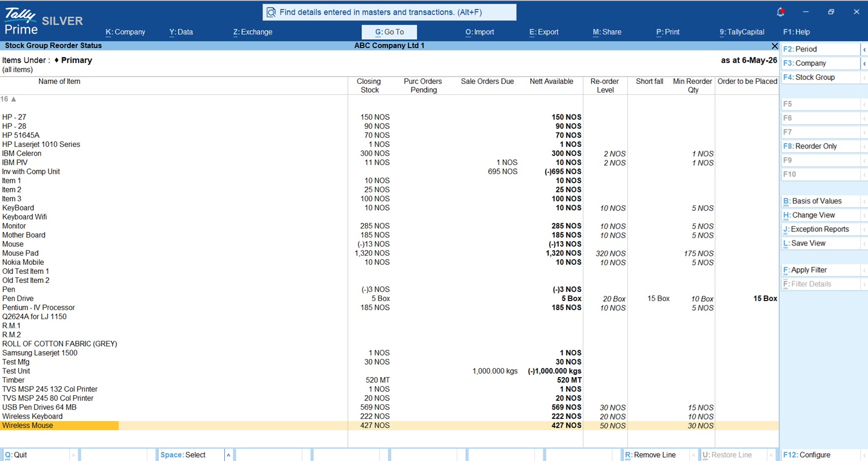
Task: Minimize the TallyPrime window
Action: [806, 12]
